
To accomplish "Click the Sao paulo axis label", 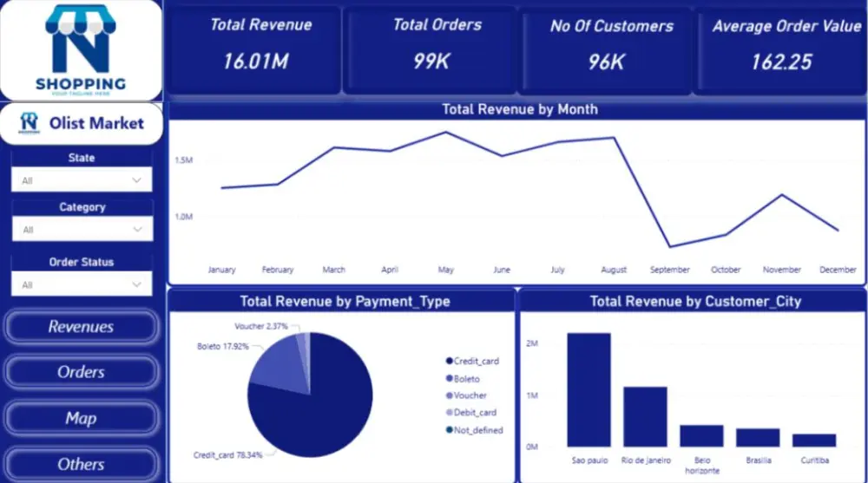I will (x=589, y=460).
